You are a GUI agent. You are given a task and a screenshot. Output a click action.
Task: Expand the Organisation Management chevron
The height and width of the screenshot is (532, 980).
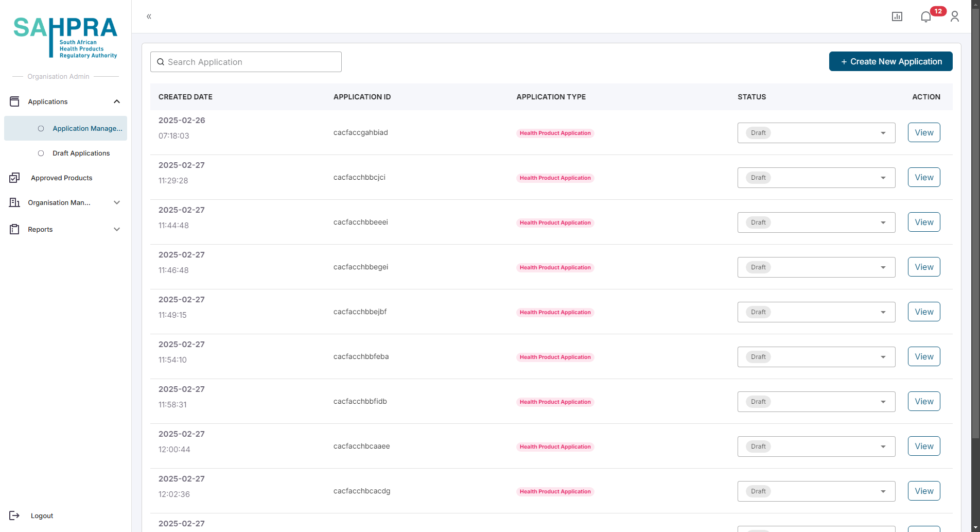(117, 202)
